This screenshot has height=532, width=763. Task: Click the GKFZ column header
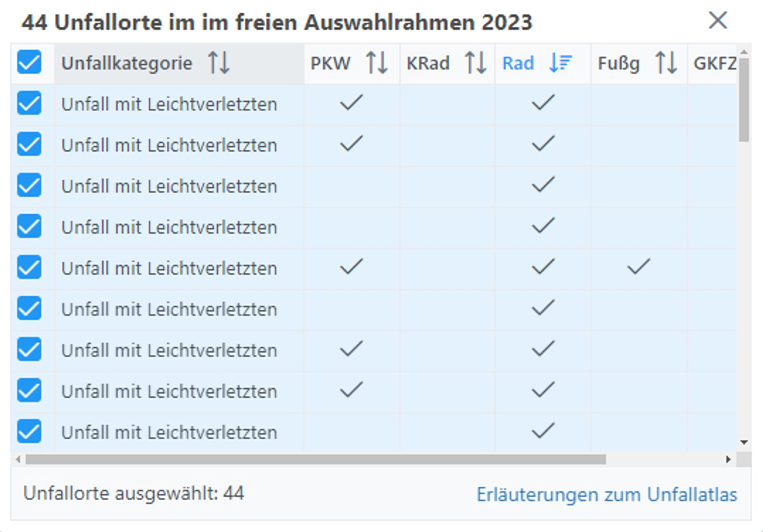[x=714, y=63]
